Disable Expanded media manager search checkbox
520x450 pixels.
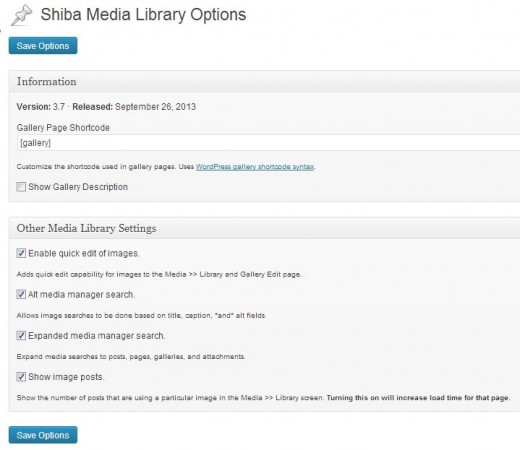pos(21,335)
